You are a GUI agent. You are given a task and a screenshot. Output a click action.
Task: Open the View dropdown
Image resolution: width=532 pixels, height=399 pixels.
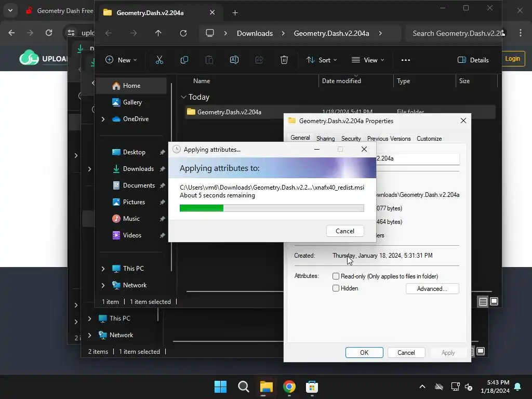point(368,60)
